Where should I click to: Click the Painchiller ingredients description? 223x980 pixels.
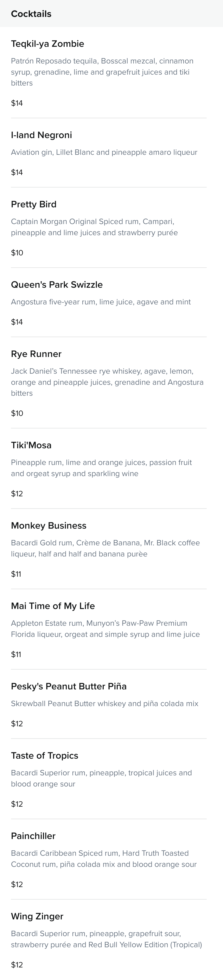click(104, 859)
